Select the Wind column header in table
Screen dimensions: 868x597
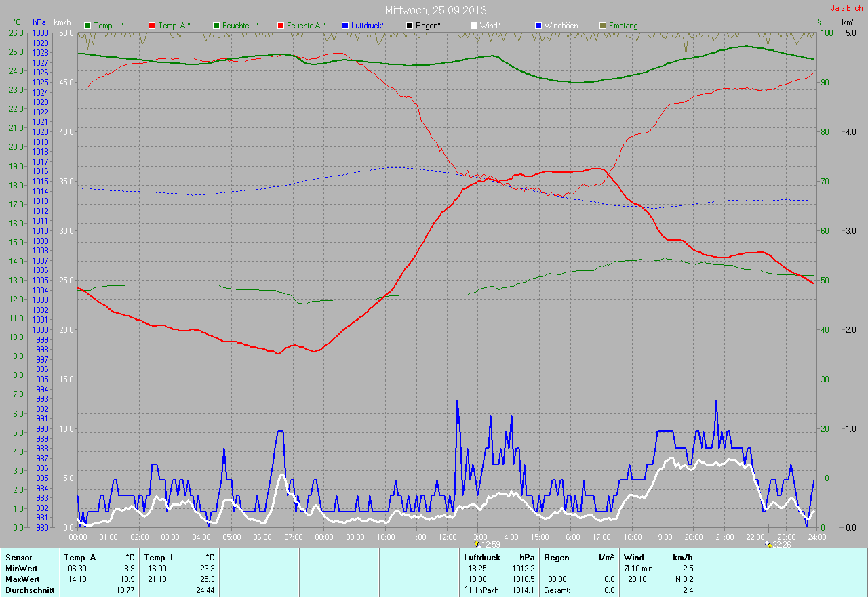[633, 558]
